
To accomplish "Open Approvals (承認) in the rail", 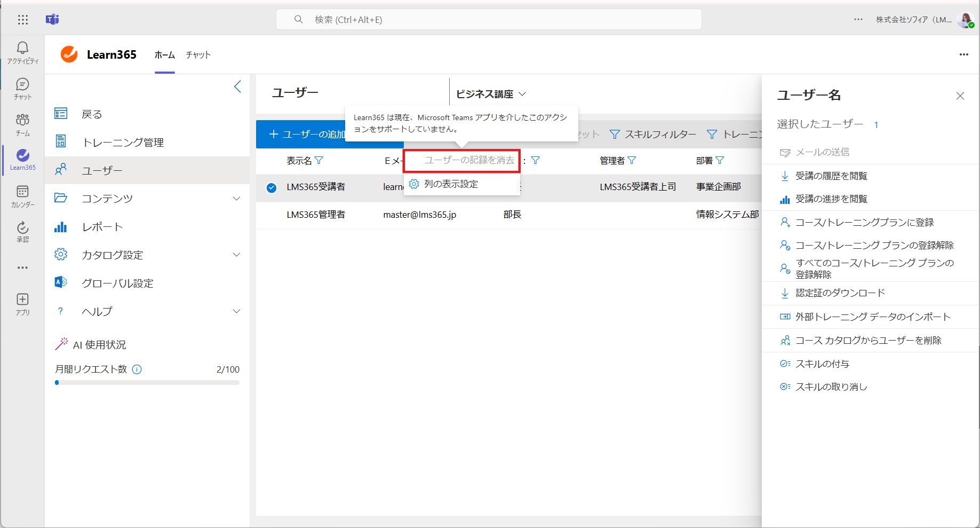I will [x=22, y=232].
